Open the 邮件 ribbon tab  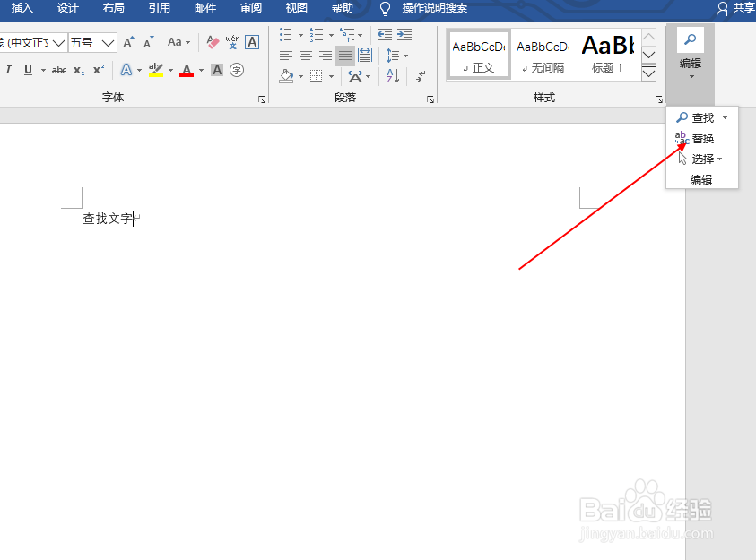[x=205, y=8]
